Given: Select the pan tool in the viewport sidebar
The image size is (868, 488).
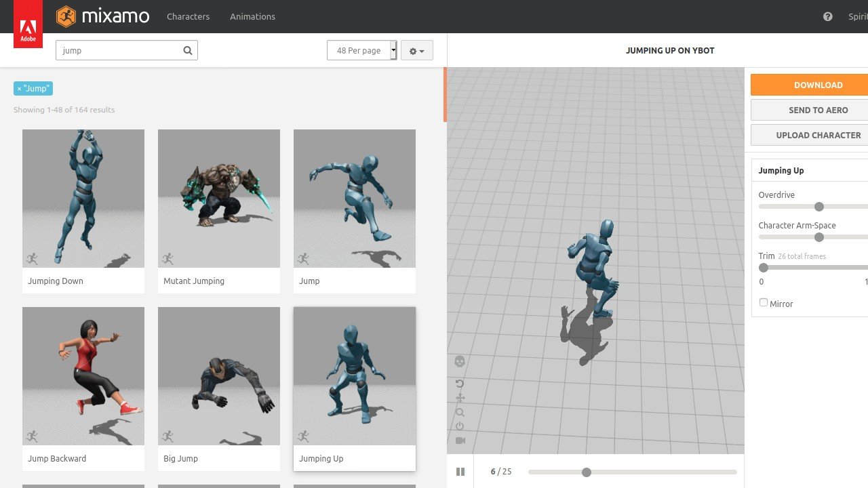Looking at the screenshot, I should [460, 398].
